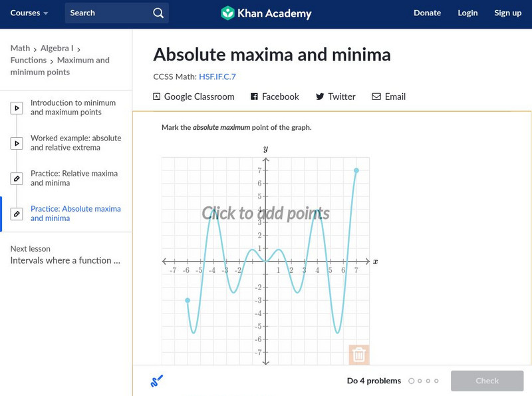Share via Google Classroom icon
The width and height of the screenshot is (532, 396).
157,97
